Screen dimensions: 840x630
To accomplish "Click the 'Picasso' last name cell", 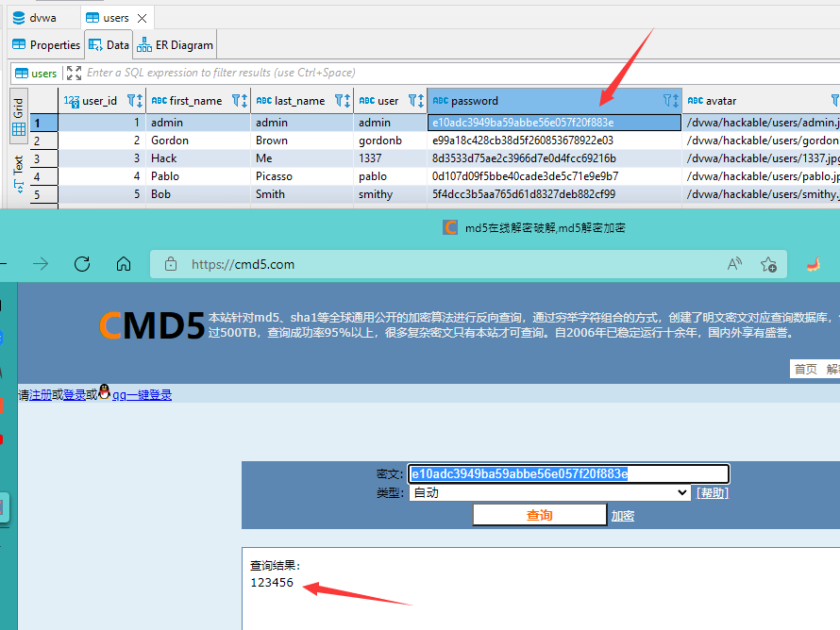I will (302, 176).
